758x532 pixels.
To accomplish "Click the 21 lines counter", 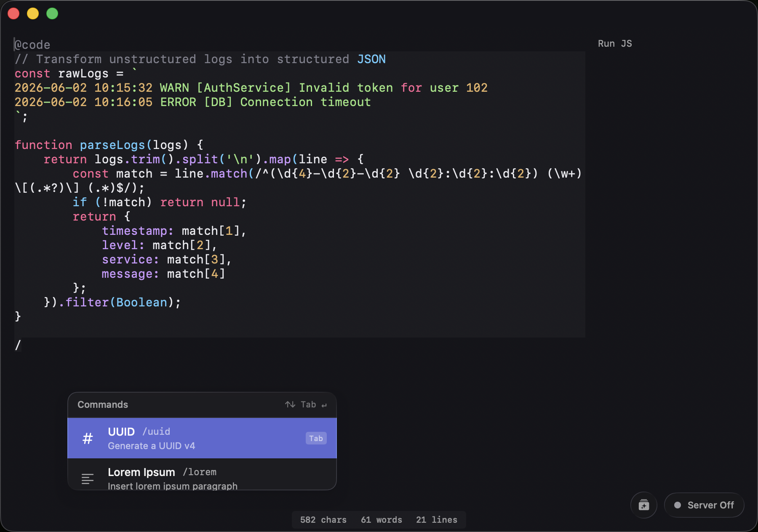I will 437,520.
